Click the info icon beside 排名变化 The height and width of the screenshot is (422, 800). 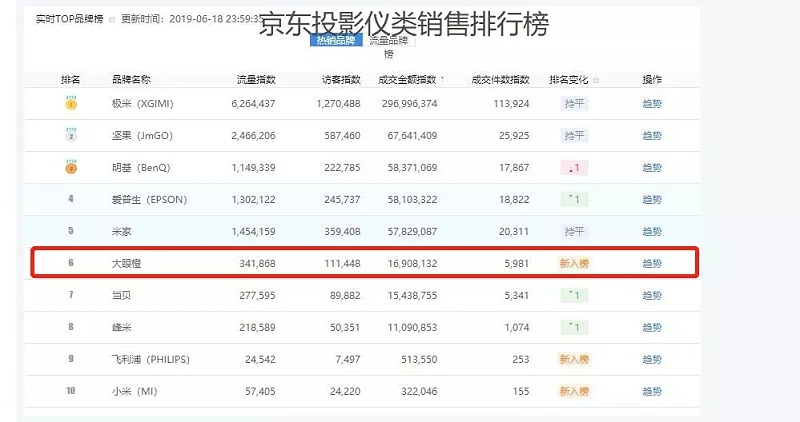click(x=596, y=80)
